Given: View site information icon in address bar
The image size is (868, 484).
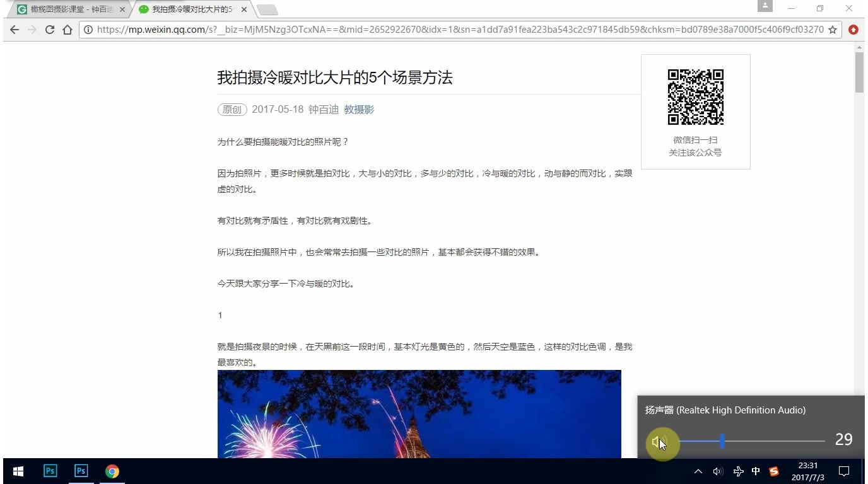Looking at the screenshot, I should pyautogui.click(x=88, y=30).
